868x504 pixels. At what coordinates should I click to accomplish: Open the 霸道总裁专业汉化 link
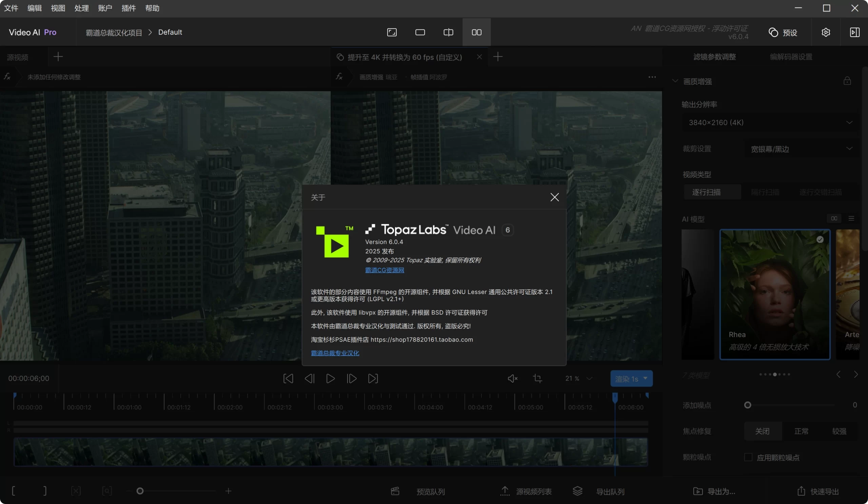(335, 353)
